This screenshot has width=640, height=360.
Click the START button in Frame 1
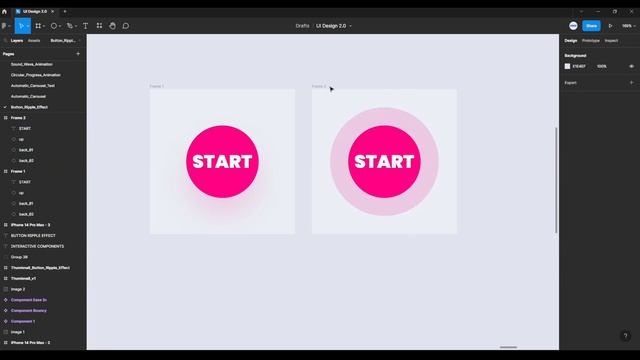222,162
